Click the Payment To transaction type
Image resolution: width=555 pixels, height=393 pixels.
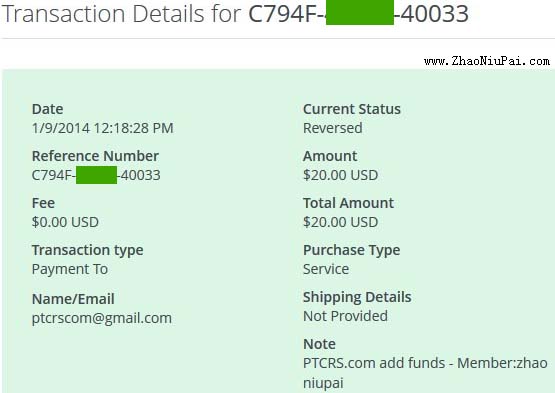70,269
